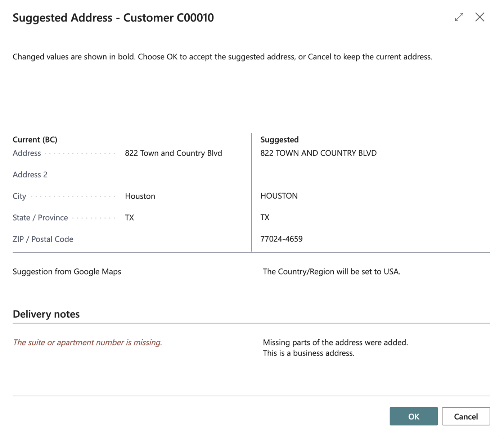Click the suggested state TX

[x=265, y=217]
